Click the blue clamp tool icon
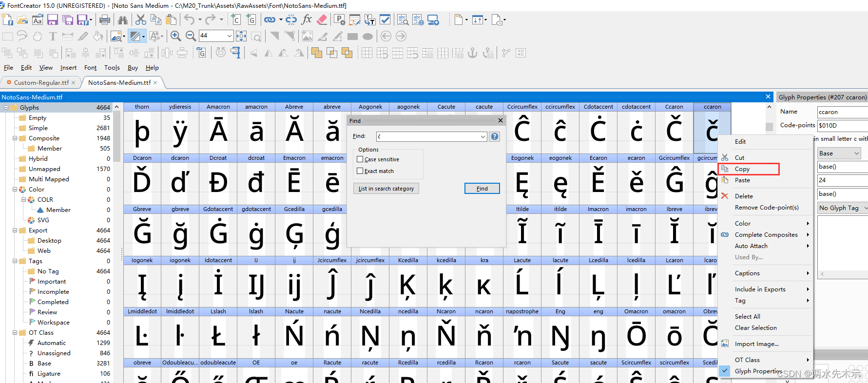Image resolution: width=868 pixels, height=383 pixels. (x=235, y=53)
